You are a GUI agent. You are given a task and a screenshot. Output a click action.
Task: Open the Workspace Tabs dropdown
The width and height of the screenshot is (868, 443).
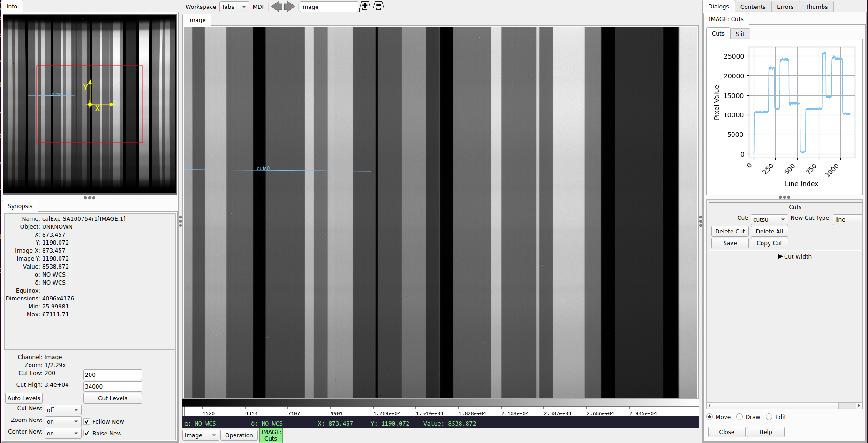234,7
